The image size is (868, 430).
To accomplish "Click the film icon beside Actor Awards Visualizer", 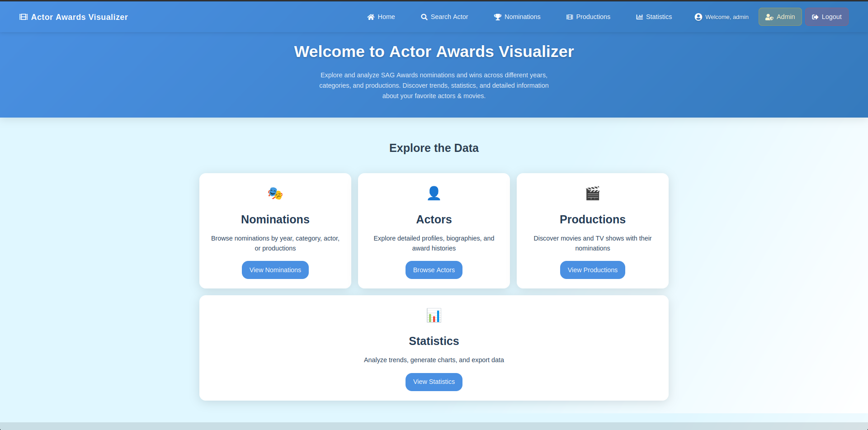I will [x=23, y=17].
